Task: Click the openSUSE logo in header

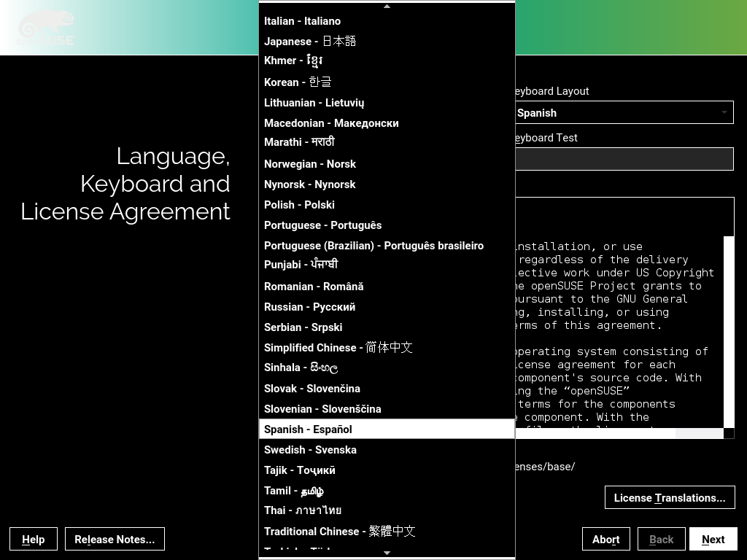Action: click(45, 29)
